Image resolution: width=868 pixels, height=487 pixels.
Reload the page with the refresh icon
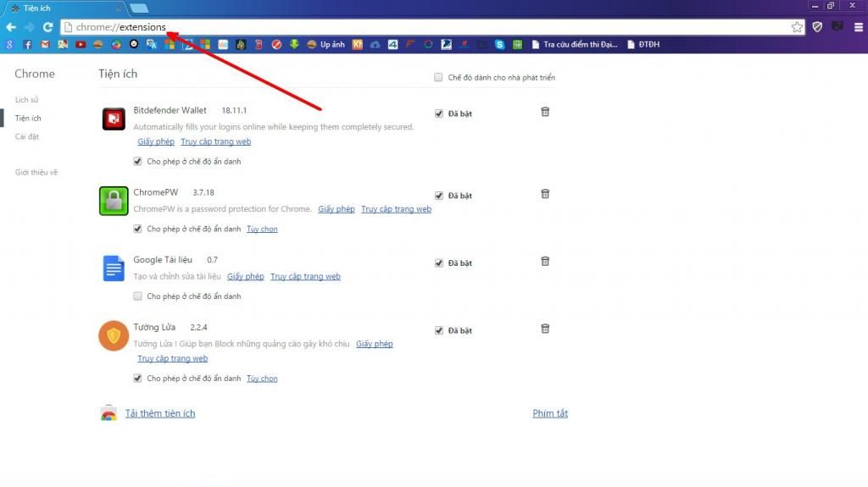pyautogui.click(x=47, y=27)
